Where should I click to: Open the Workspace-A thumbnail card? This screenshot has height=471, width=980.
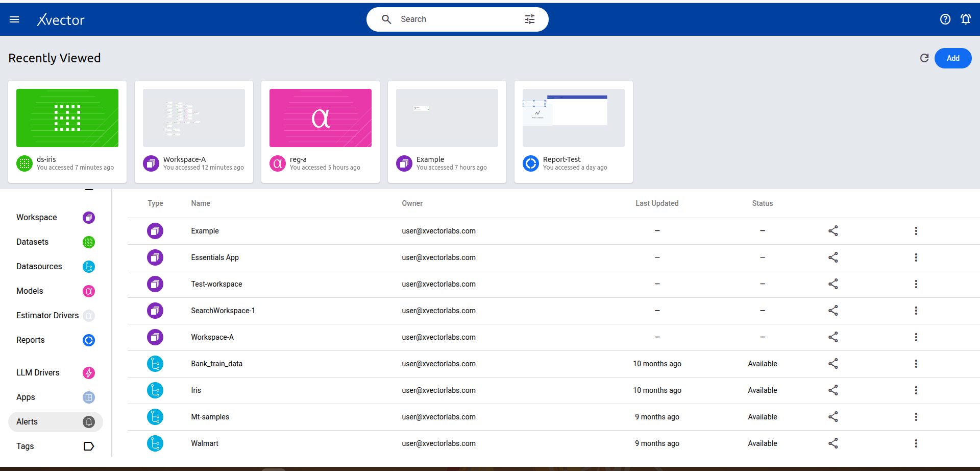194,132
